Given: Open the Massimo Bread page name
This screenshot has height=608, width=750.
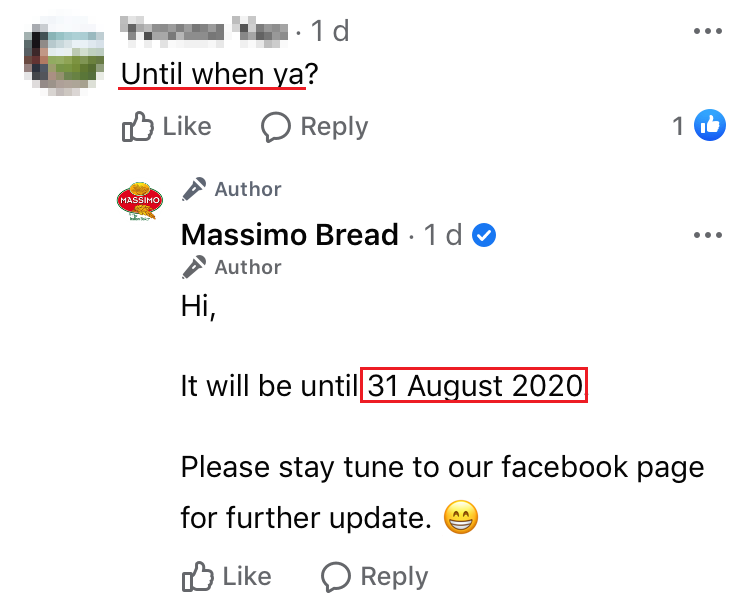Looking at the screenshot, I should pos(289,236).
